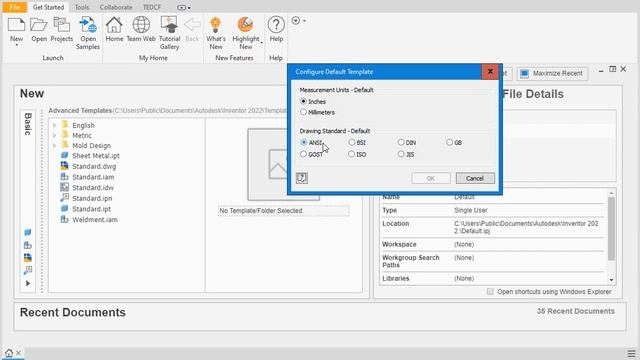Open Help question mark icon in ribbon
The width and height of the screenshot is (640, 360).
276,25
